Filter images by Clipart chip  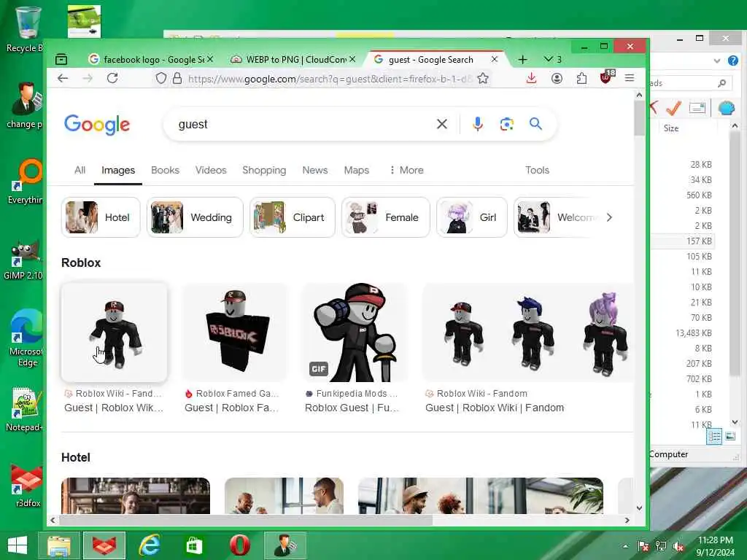click(292, 217)
